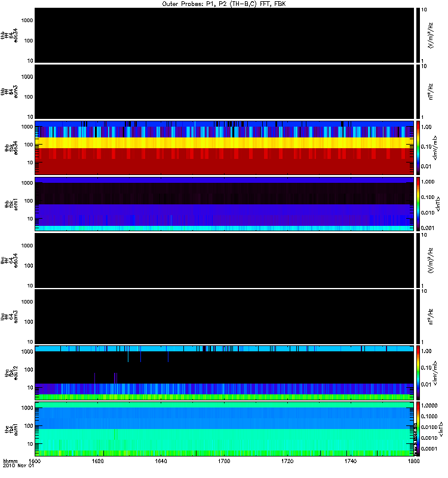This screenshot has height=478, width=448.
Task: Click the '1720' time axis label
Action: (287, 461)
